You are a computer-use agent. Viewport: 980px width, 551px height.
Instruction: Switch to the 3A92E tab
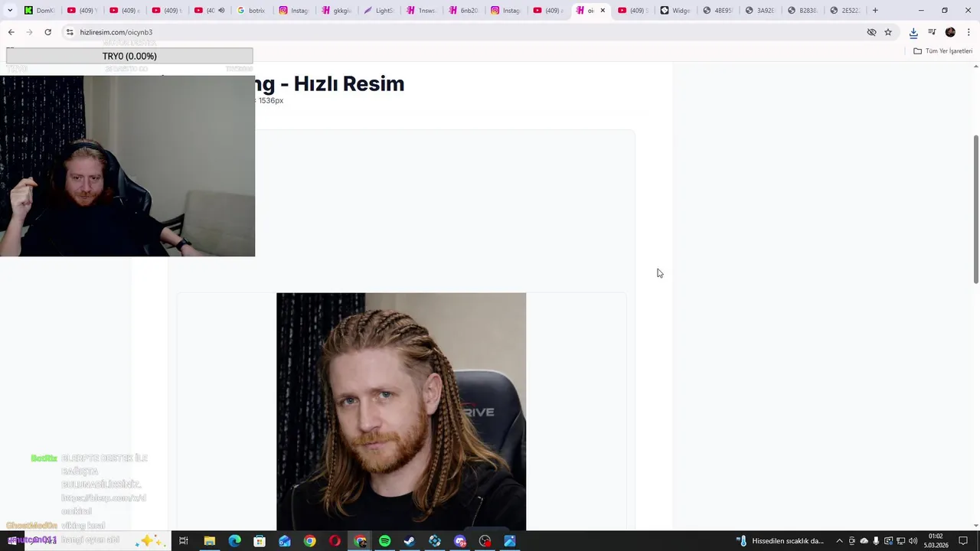pyautogui.click(x=759, y=11)
